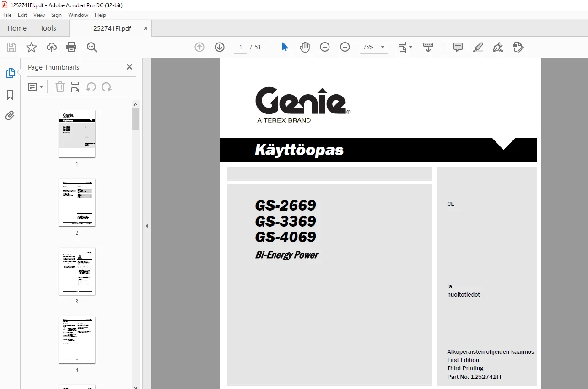The width and height of the screenshot is (588, 389).
Task: Bookmark this file with the star icon
Action: [x=32, y=47]
